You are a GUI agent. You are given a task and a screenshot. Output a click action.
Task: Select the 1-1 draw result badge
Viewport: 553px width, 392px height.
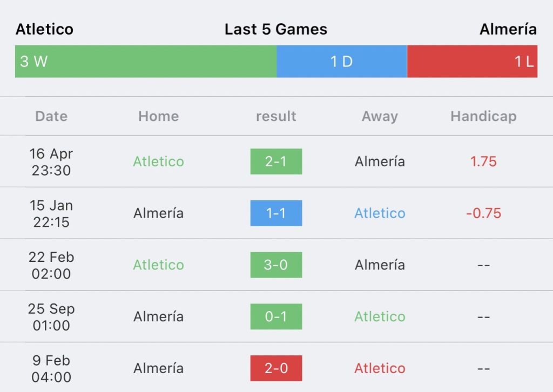click(276, 213)
